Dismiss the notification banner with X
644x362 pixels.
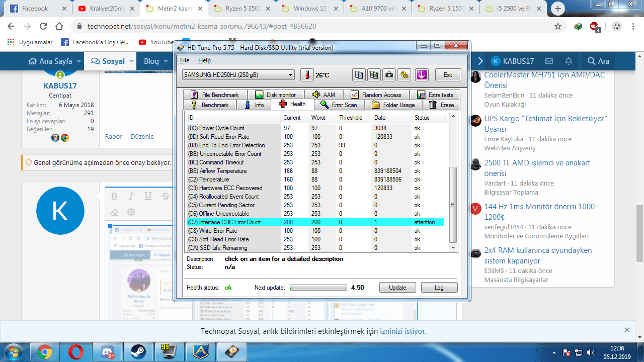coord(627,330)
